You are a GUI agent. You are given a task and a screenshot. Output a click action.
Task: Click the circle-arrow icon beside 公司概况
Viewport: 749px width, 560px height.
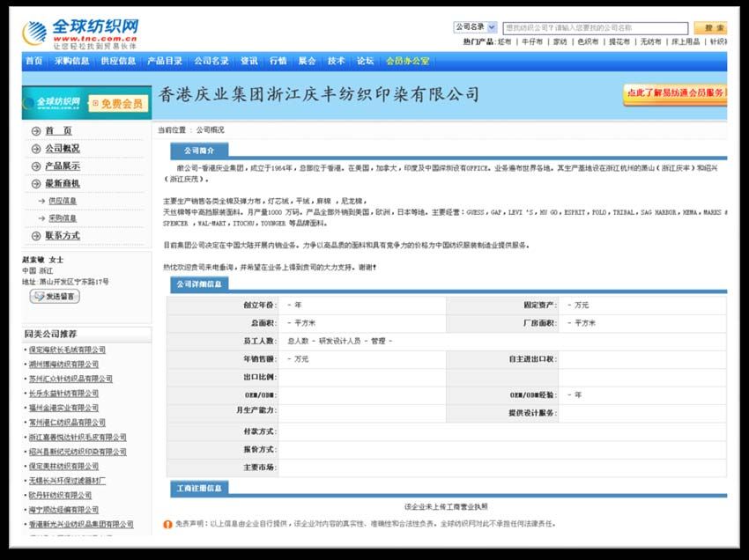pos(36,149)
